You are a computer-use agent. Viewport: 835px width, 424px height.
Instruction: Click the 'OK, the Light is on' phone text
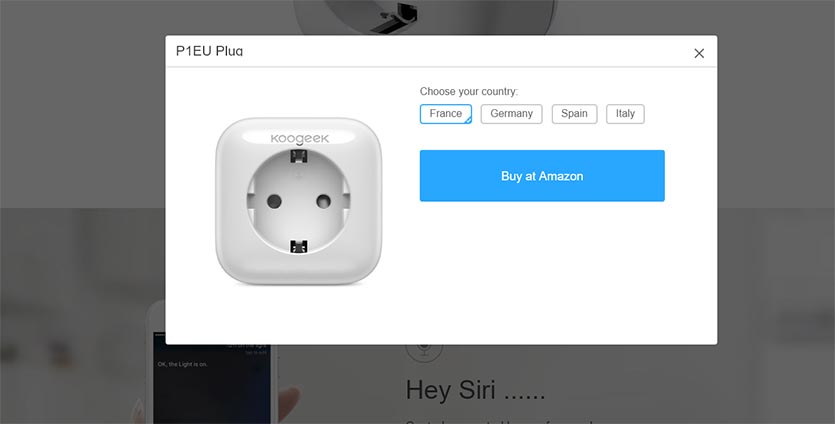tap(183, 364)
